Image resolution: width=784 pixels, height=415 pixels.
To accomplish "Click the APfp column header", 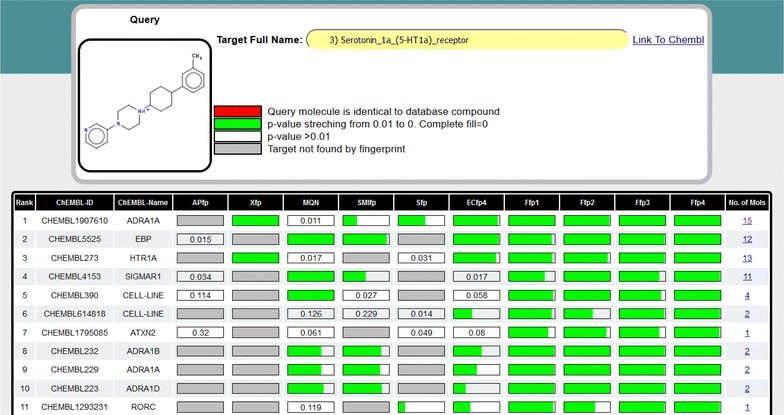I will (x=200, y=201).
